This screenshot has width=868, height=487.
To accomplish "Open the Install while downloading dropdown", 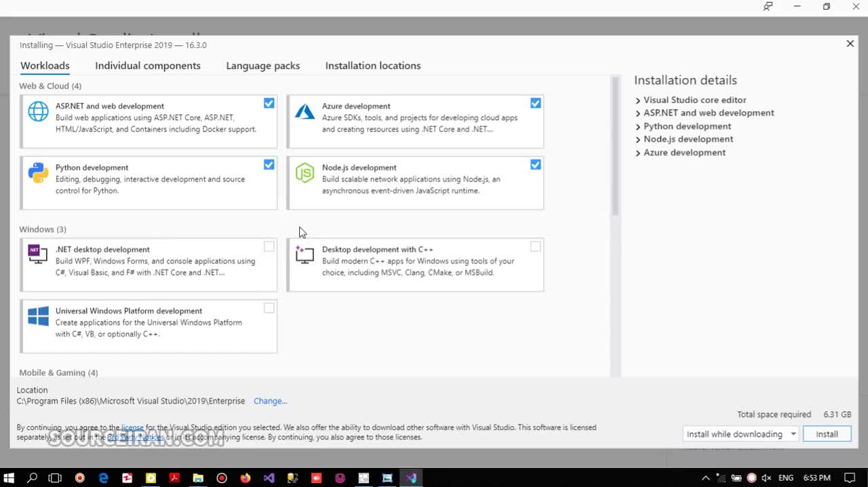I will [741, 434].
